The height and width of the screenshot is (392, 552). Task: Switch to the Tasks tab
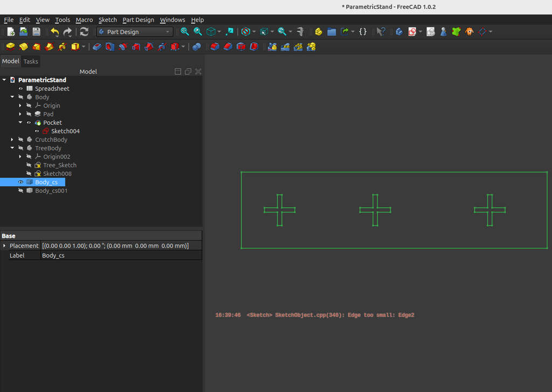pos(31,61)
